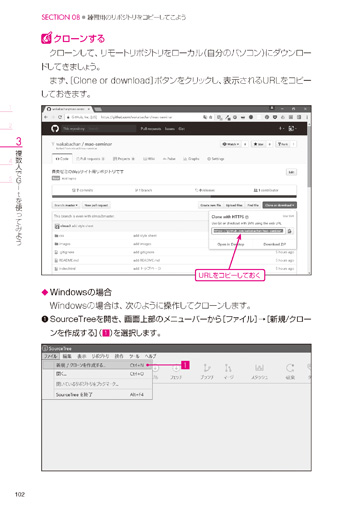
Task: Open the 操作 menu in SourceTree
Action: [119, 356]
